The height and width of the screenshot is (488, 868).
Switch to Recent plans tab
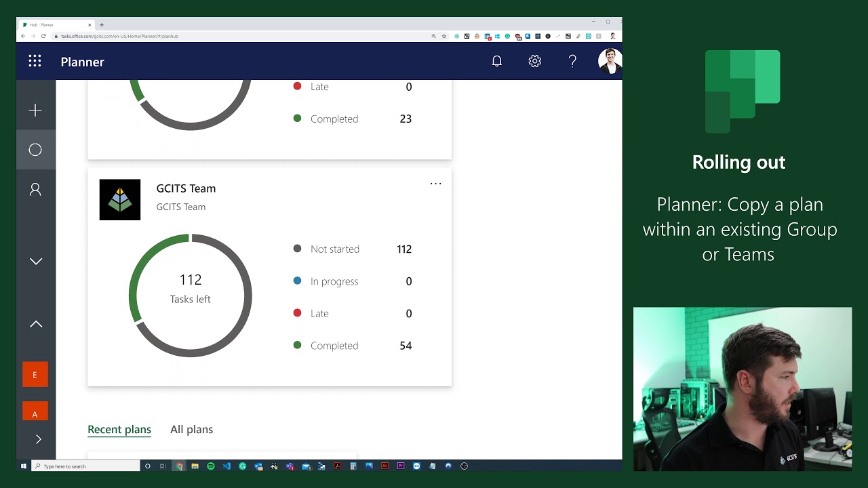(119, 429)
